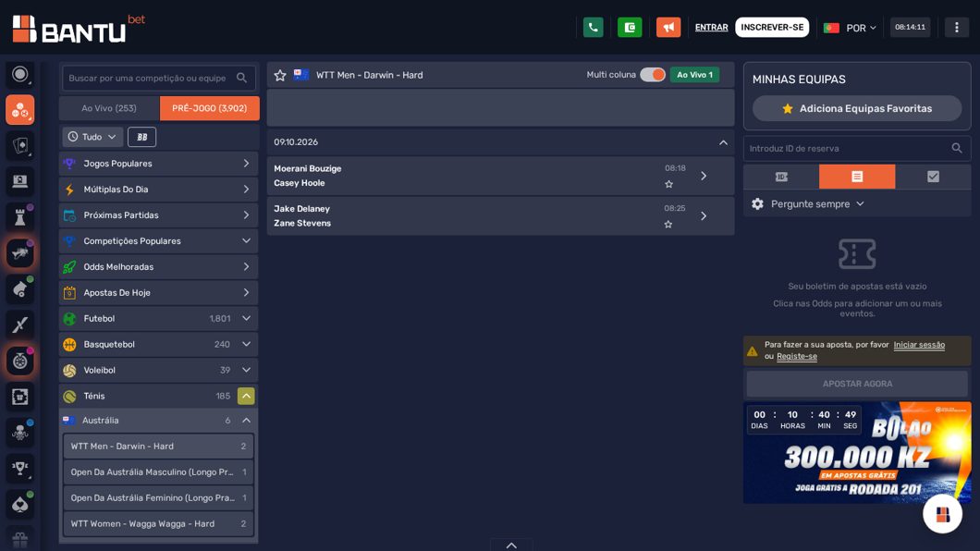Switch to the Ao Vivo (253) tab
This screenshot has height=551, width=980.
tap(109, 108)
